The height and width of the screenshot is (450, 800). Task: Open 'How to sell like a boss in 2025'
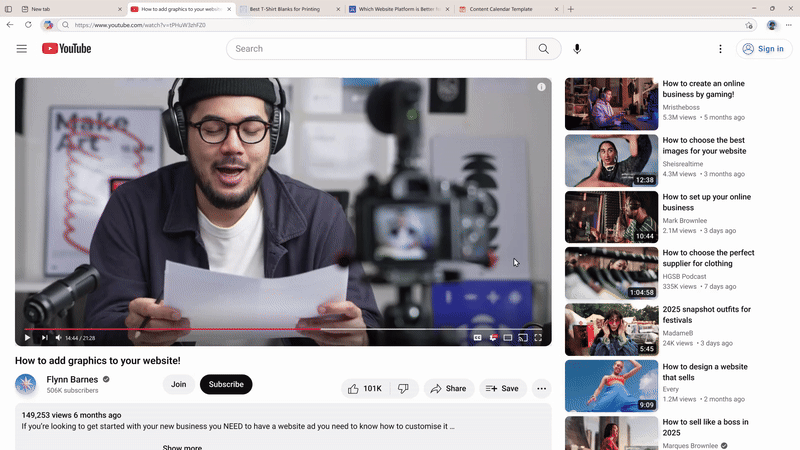pyautogui.click(x=705, y=427)
